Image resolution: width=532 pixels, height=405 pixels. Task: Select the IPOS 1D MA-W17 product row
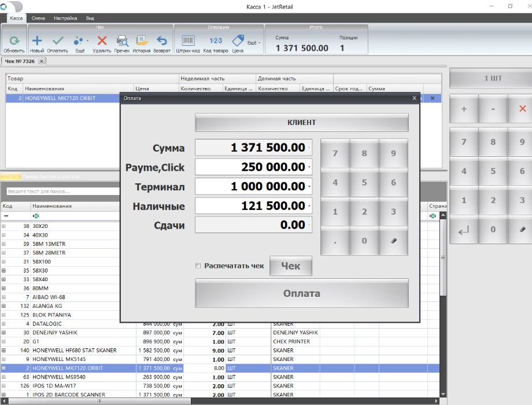coord(220,386)
